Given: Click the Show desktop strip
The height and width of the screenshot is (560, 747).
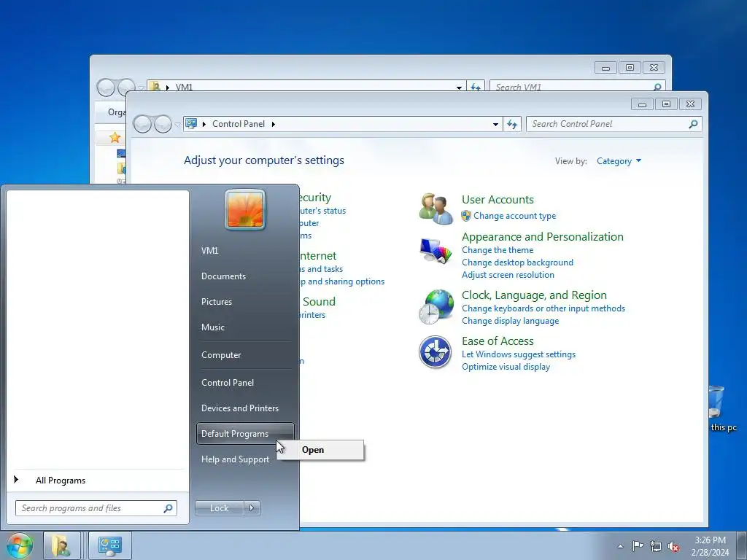Looking at the screenshot, I should click(x=741, y=545).
